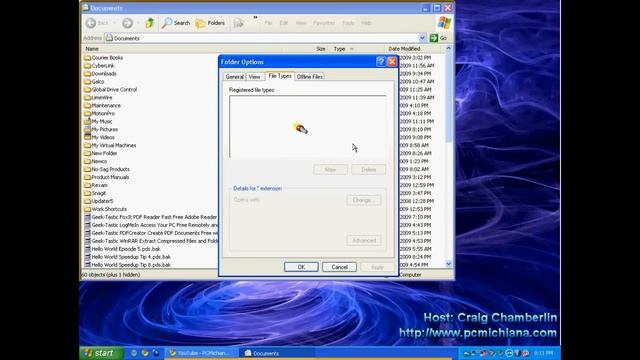This screenshot has height=360, width=640.
Task: Select the No-Sag Products folder name
Action: pyautogui.click(x=110, y=169)
